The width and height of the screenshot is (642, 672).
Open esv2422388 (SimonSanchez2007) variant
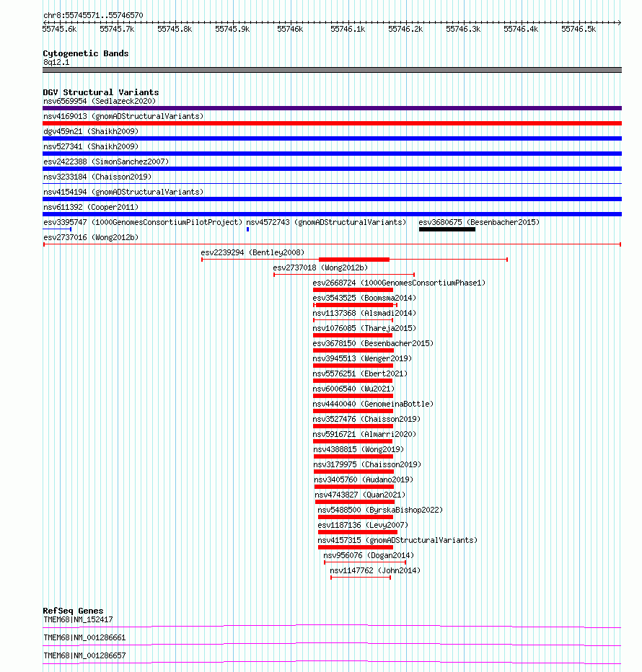tap(106, 162)
